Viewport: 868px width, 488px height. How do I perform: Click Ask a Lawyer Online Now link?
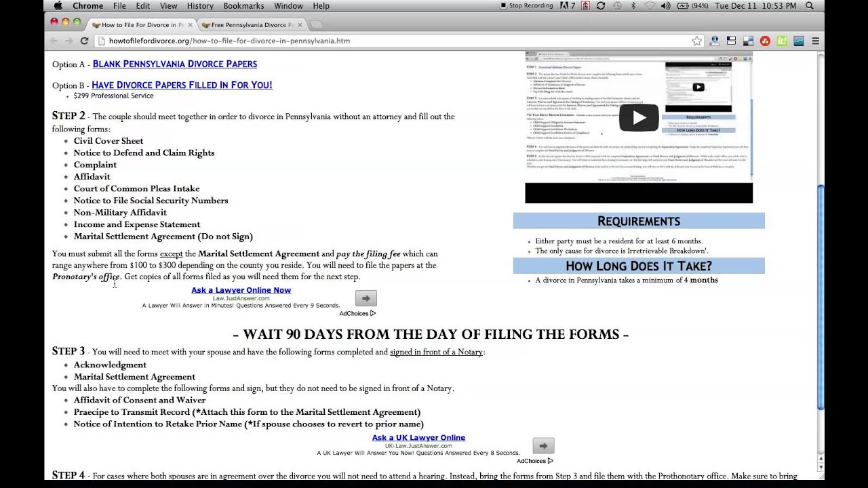click(x=241, y=290)
